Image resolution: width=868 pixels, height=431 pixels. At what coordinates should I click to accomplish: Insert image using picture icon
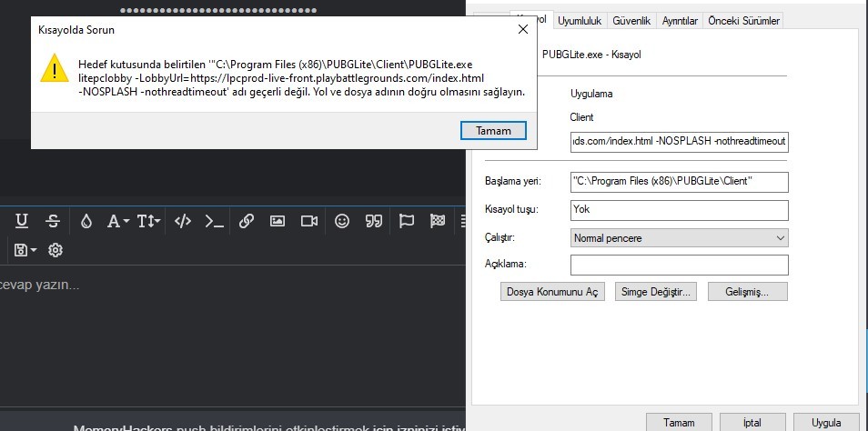pos(278,221)
